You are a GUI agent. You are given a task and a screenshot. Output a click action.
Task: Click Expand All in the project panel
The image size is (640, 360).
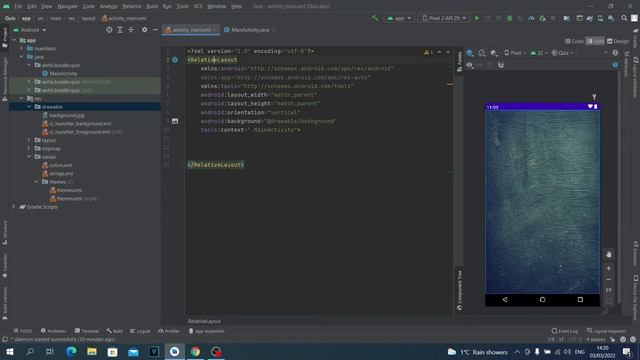(120, 30)
